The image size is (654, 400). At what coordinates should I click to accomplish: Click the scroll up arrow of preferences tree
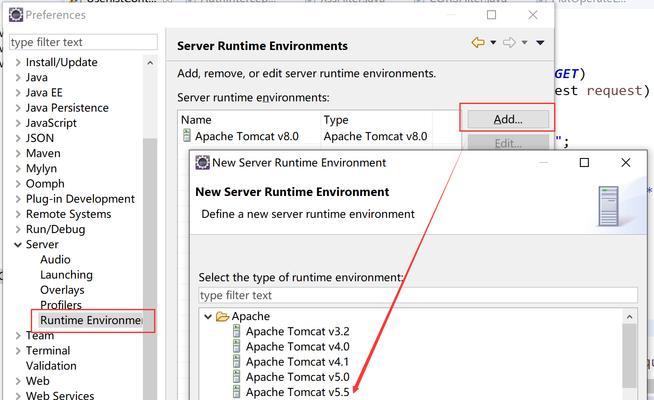(x=150, y=63)
